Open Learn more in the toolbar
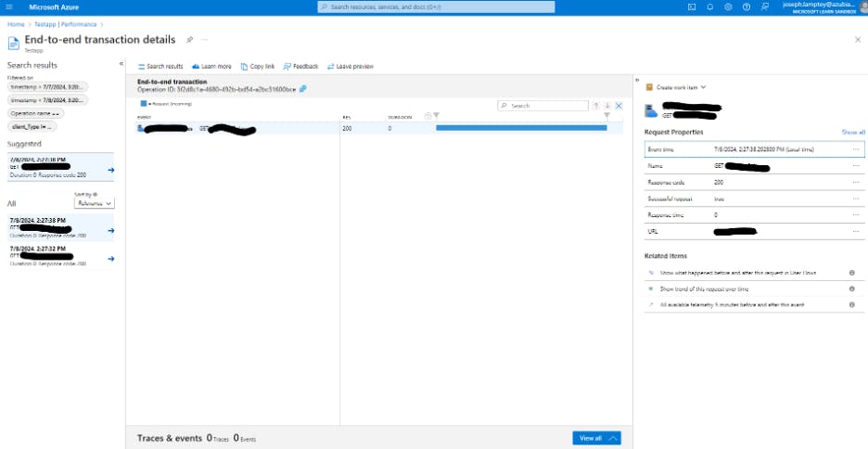 pyautogui.click(x=211, y=67)
